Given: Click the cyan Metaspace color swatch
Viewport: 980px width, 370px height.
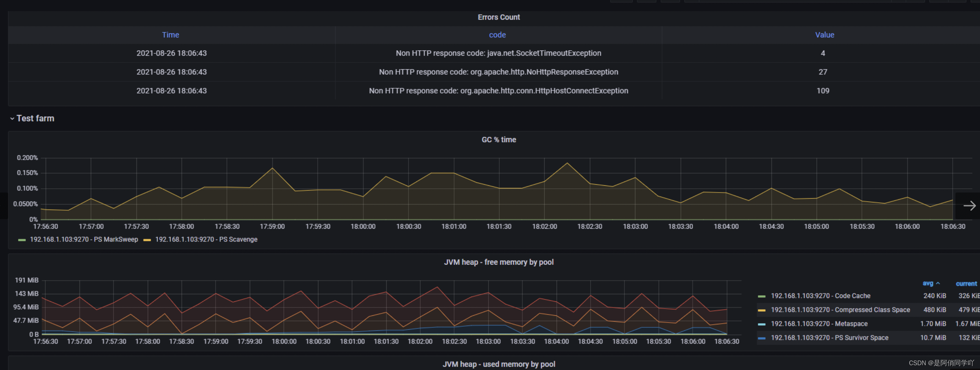Looking at the screenshot, I should click(x=762, y=324).
